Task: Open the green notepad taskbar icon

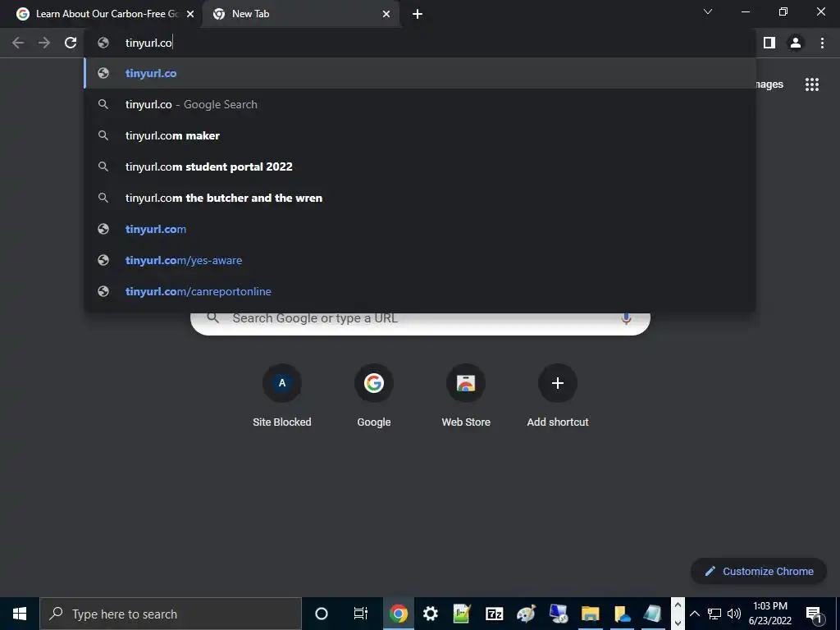Action: [462, 614]
